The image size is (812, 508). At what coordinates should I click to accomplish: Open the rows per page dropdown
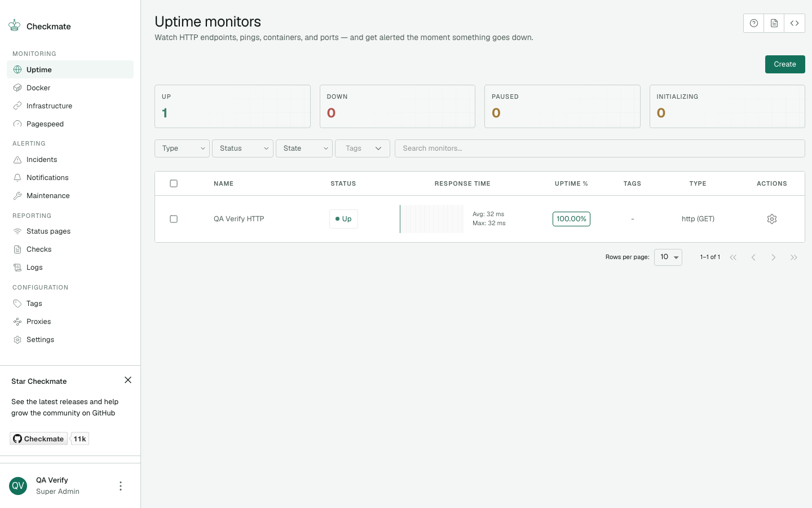point(668,257)
